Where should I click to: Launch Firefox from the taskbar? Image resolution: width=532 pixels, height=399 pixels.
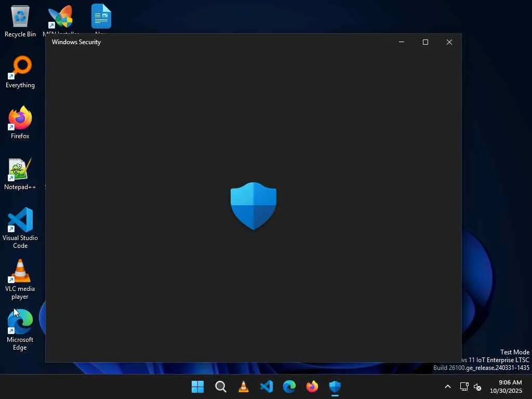tap(312, 387)
